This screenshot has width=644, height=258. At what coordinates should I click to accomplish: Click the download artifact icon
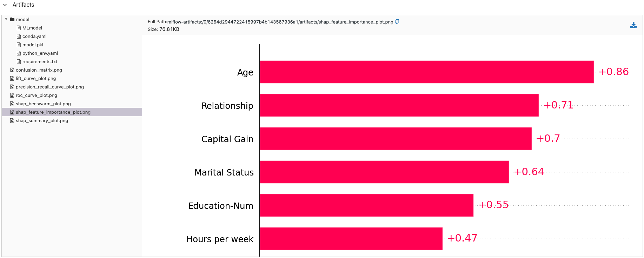tap(633, 25)
